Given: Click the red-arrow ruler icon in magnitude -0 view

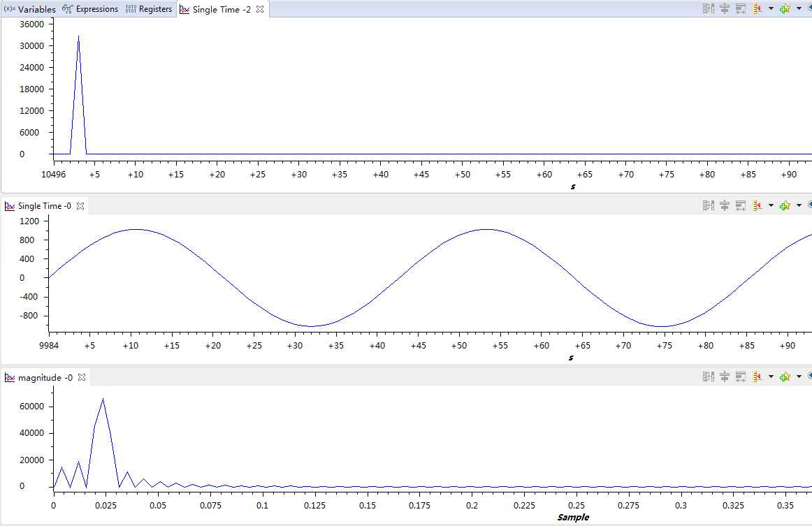Looking at the screenshot, I should [x=757, y=377].
